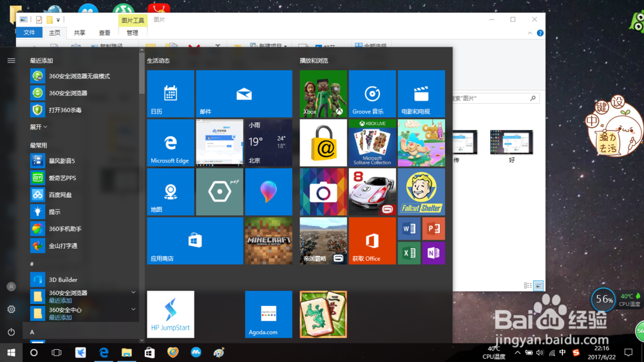Switch to the 共享 ribbon tab
Screen dimensions: 644x362
click(x=80, y=33)
